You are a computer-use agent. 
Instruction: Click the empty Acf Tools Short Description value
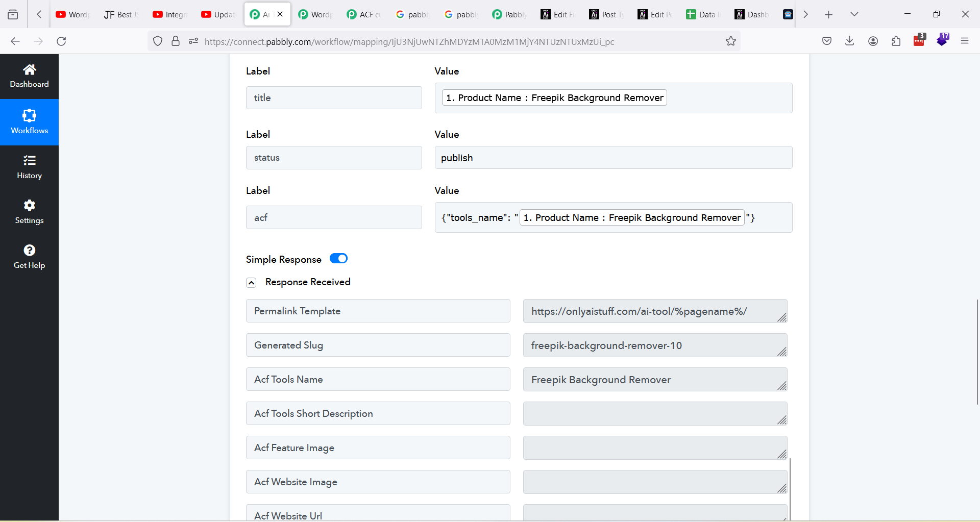(x=655, y=413)
